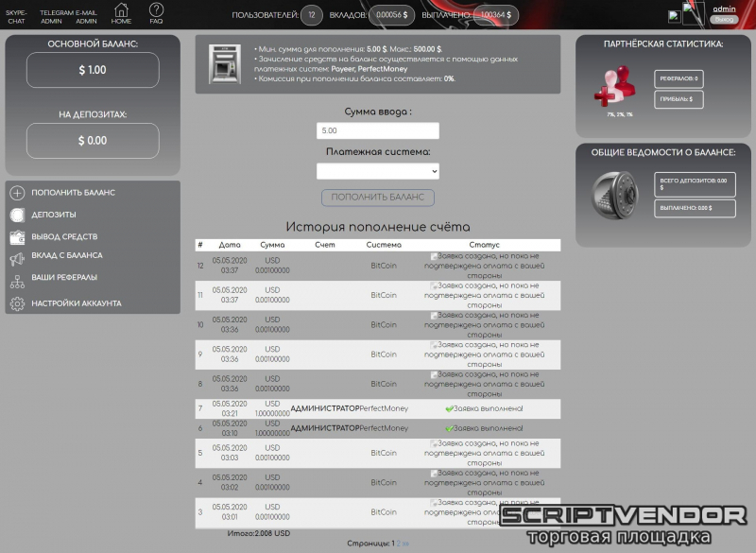Click the Home house icon
Viewport: 756px width, 553px height.
pos(121,10)
